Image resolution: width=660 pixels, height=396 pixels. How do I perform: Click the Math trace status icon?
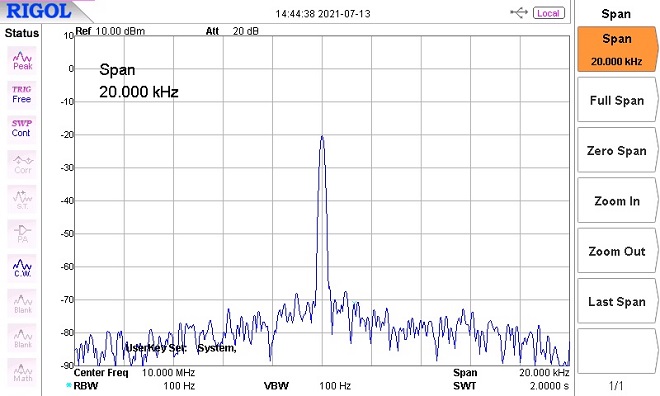[22, 372]
